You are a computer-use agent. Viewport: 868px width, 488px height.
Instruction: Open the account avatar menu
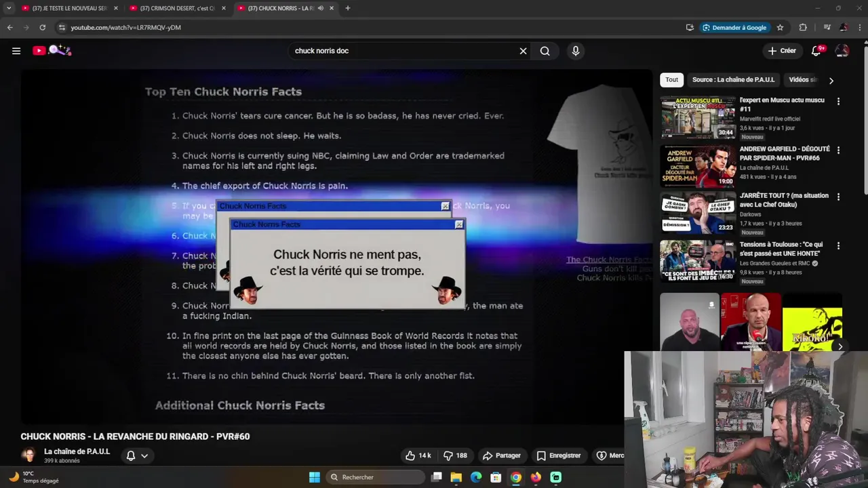click(842, 51)
